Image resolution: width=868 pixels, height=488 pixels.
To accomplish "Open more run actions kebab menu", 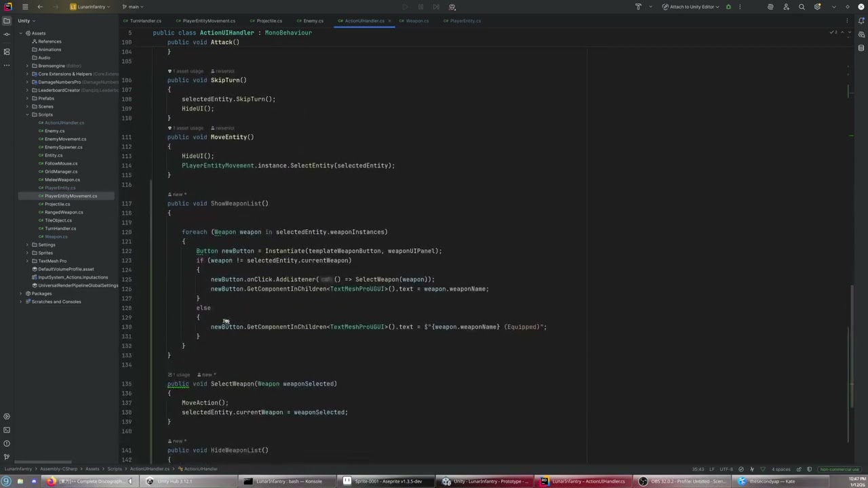I will (740, 7).
